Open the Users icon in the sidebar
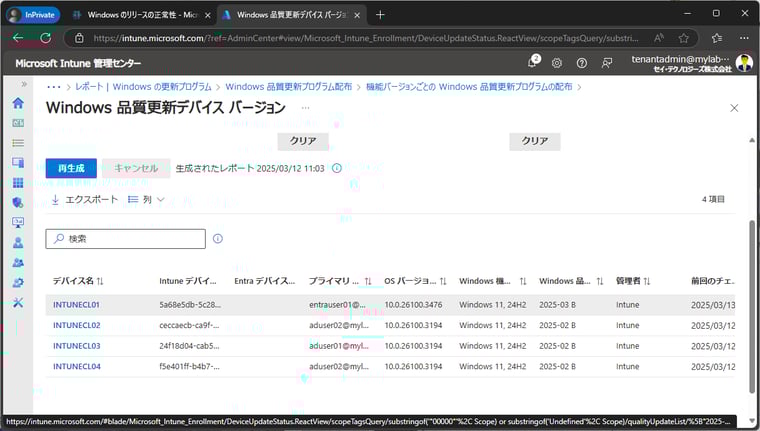This screenshot has height=431, width=760. (18, 242)
